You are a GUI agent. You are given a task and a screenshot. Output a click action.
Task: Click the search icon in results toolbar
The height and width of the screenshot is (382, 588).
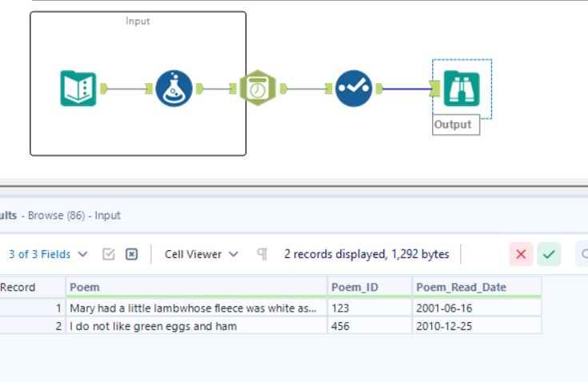point(583,254)
